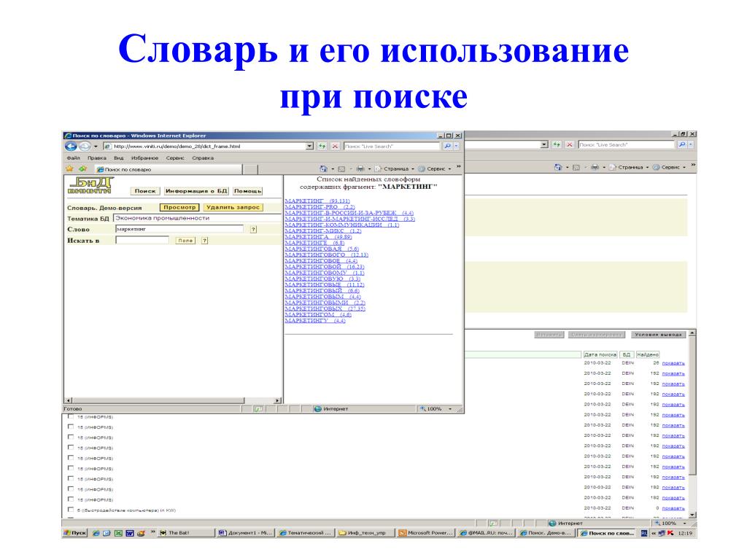Click the Удалить запрос button

click(233, 208)
